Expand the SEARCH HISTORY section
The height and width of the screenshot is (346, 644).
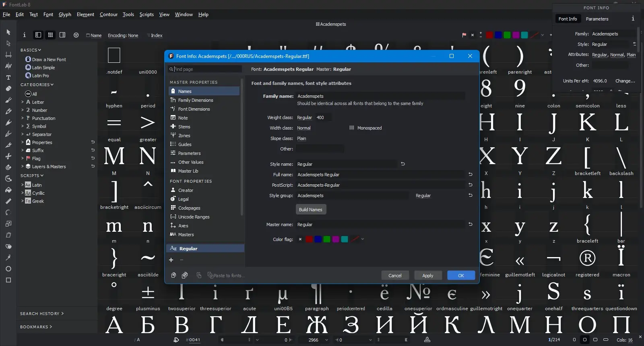[x=42, y=313]
